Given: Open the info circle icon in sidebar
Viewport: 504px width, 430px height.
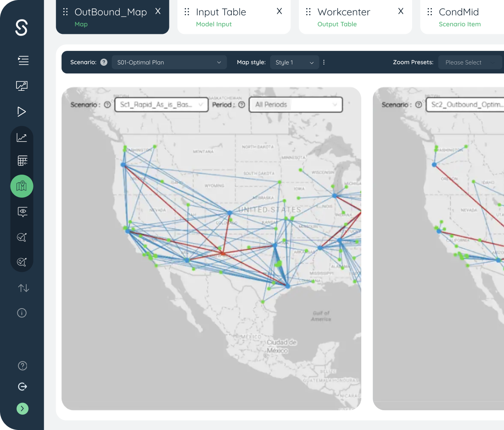Looking at the screenshot, I should pyautogui.click(x=22, y=313).
